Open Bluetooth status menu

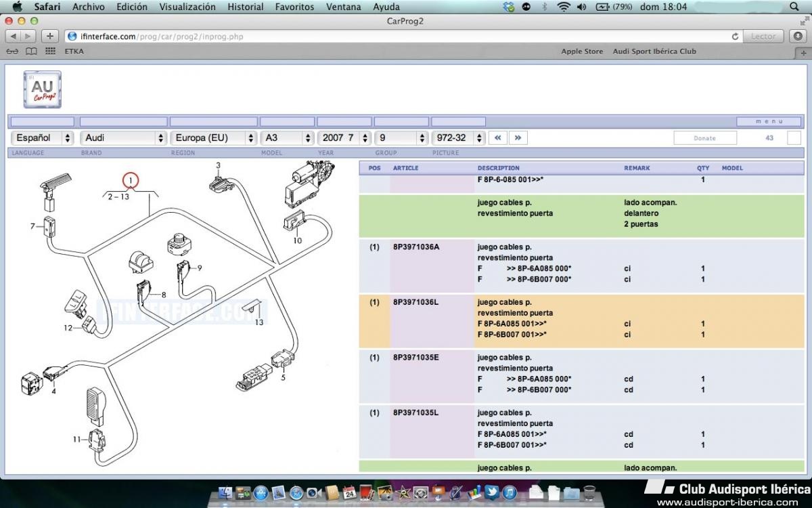pos(545,7)
